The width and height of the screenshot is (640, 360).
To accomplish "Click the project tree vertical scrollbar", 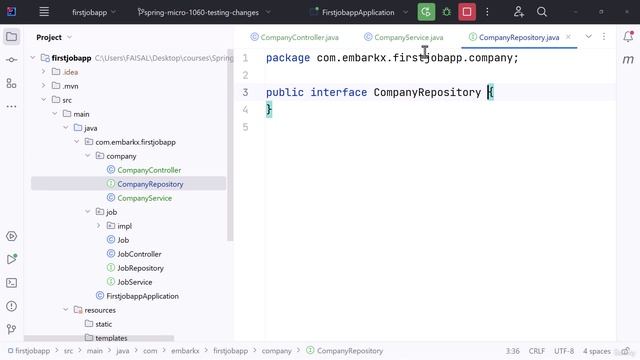I will pyautogui.click(x=230, y=145).
